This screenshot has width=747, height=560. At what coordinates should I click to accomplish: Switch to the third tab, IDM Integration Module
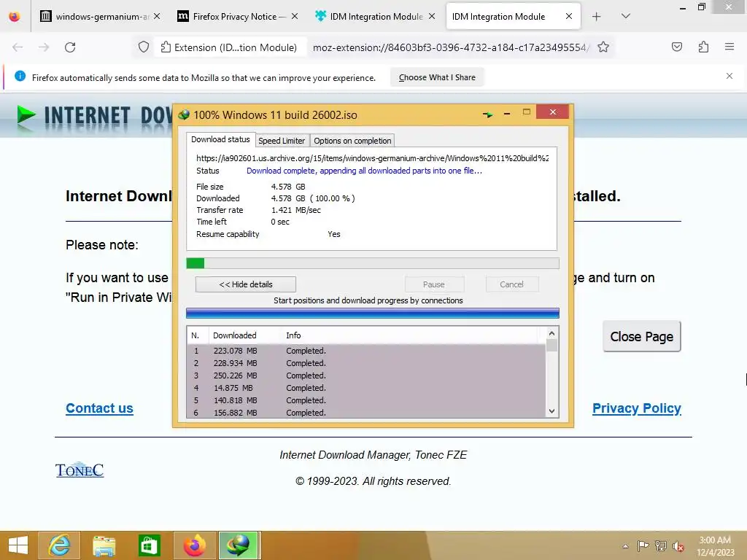(375, 17)
